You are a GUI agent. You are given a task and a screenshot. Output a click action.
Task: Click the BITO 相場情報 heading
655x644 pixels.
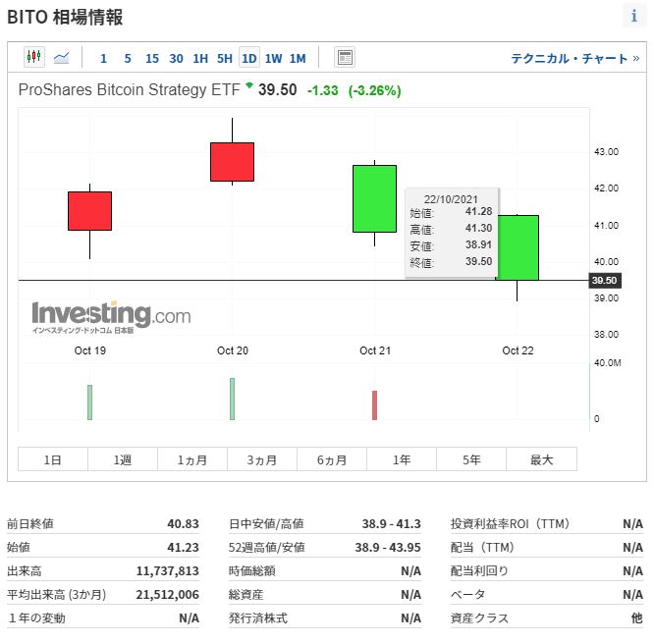[65, 17]
